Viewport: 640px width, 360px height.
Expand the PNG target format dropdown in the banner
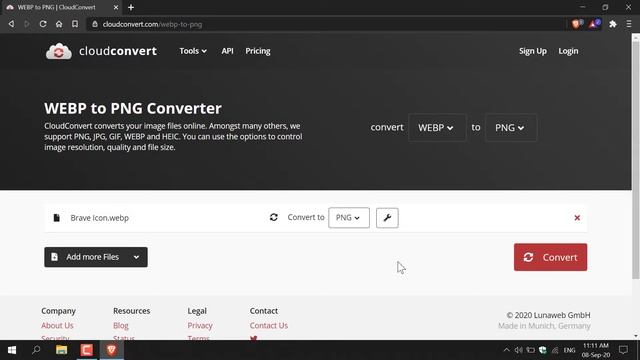coord(511,128)
